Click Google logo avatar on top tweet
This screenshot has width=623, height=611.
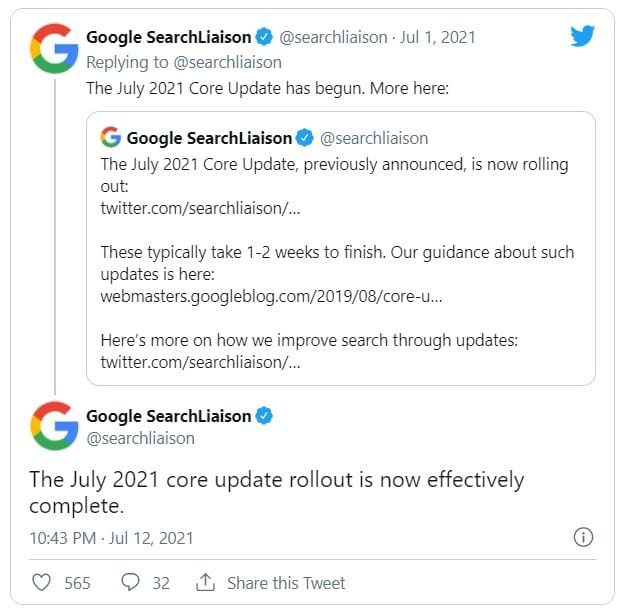[x=55, y=48]
